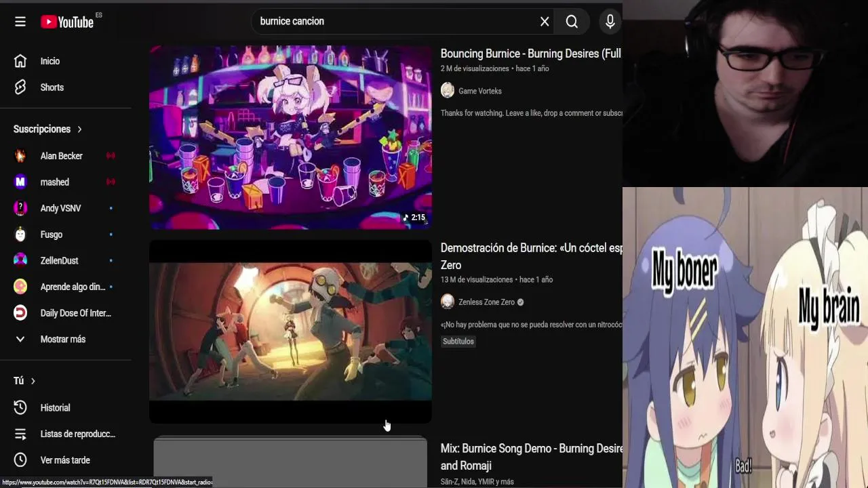Click the Fusgo avatar icon
This screenshot has height=488, width=868.
coord(20,235)
